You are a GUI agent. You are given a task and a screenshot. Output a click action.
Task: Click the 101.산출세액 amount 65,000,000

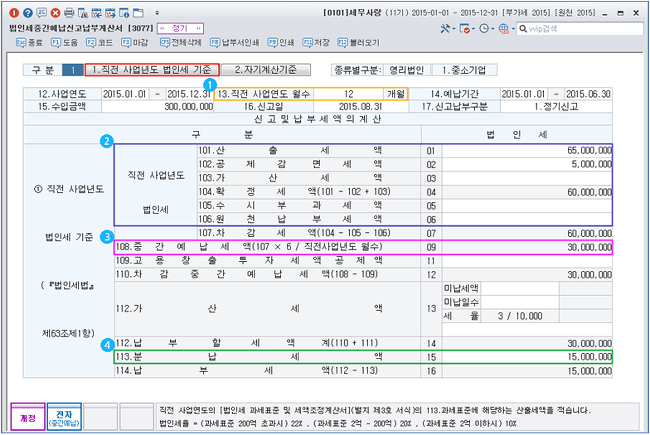(527, 151)
